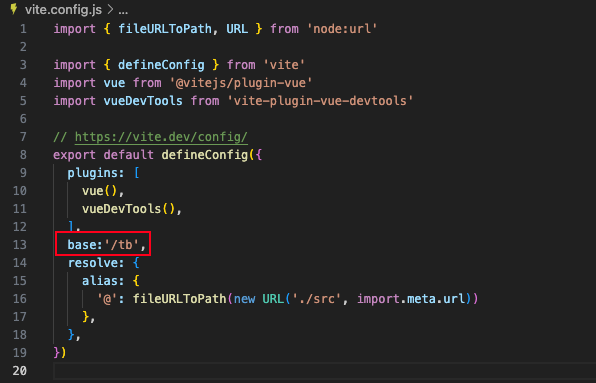Click the Vite lightning file icon in breadcrumb
Viewport: 596px width, 383px height.
pyautogui.click(x=14, y=9)
